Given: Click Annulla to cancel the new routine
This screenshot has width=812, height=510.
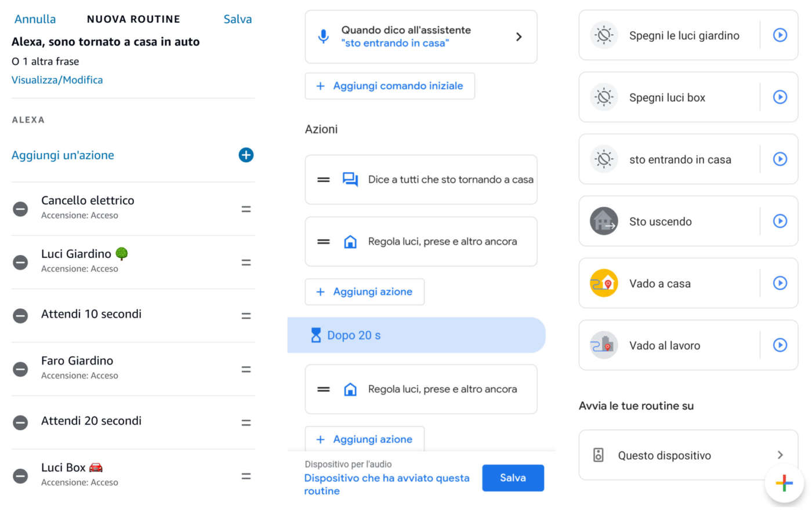Looking at the screenshot, I should (35, 19).
